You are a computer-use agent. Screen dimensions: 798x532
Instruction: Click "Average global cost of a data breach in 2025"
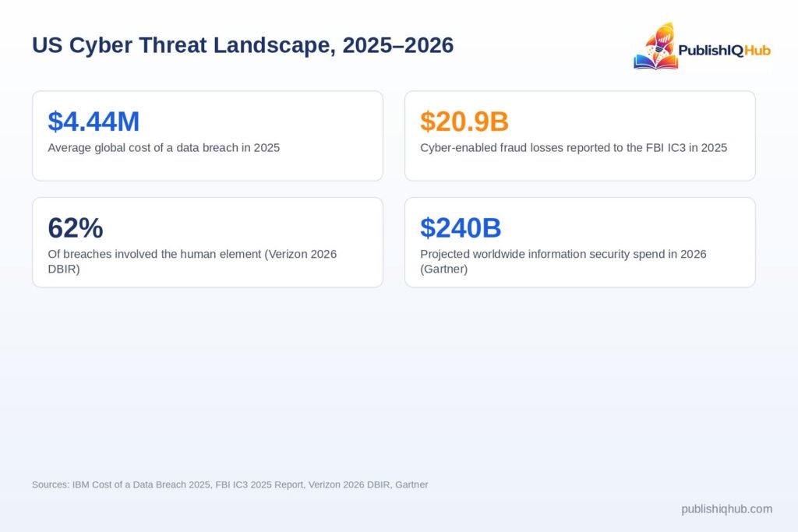click(164, 147)
